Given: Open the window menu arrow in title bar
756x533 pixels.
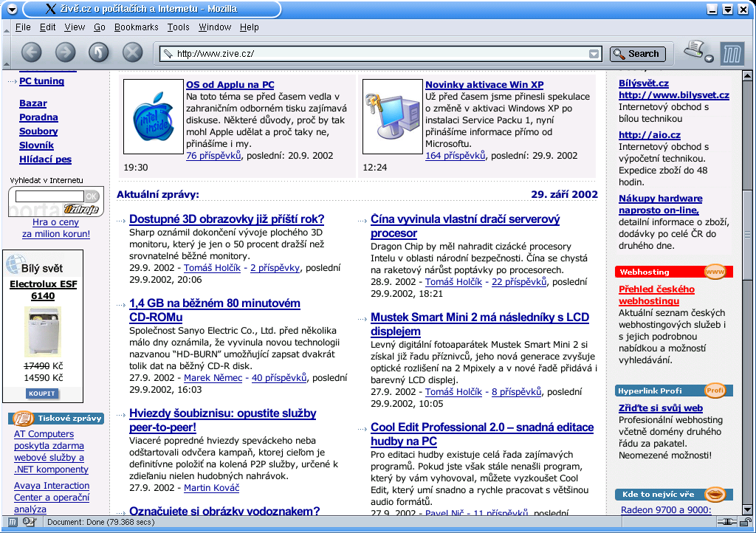Looking at the screenshot, I should (12, 9).
